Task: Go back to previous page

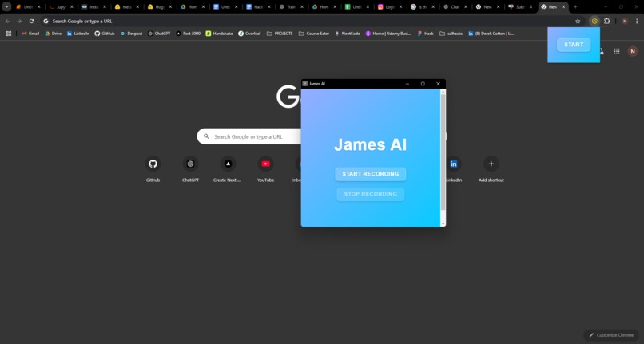Action: [7, 21]
